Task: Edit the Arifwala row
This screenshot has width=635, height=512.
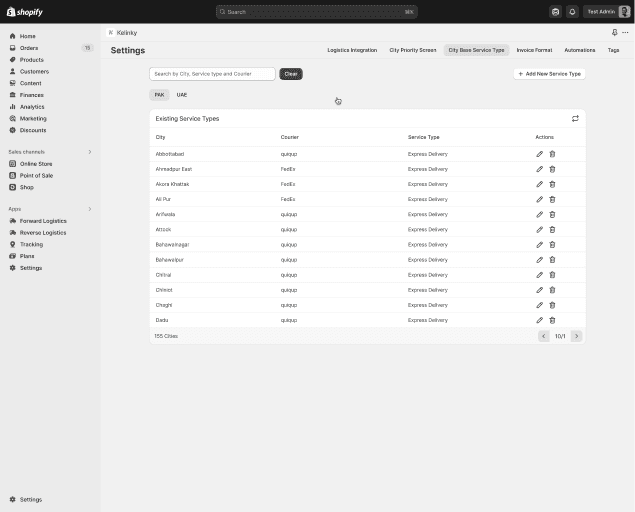Action: (539, 214)
